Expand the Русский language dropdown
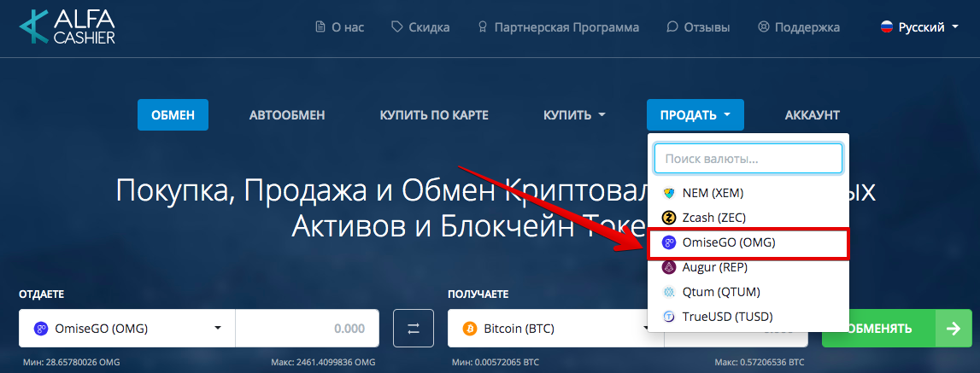Viewport: 980px width, 373px height. [x=919, y=27]
